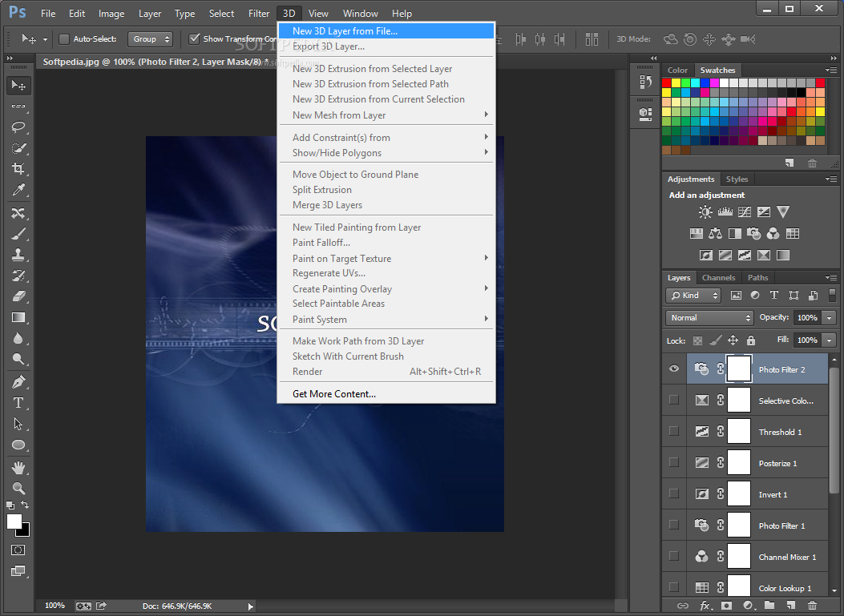Open the Auto-Select Group dropdown
Screen dimensions: 844x616
(150, 38)
